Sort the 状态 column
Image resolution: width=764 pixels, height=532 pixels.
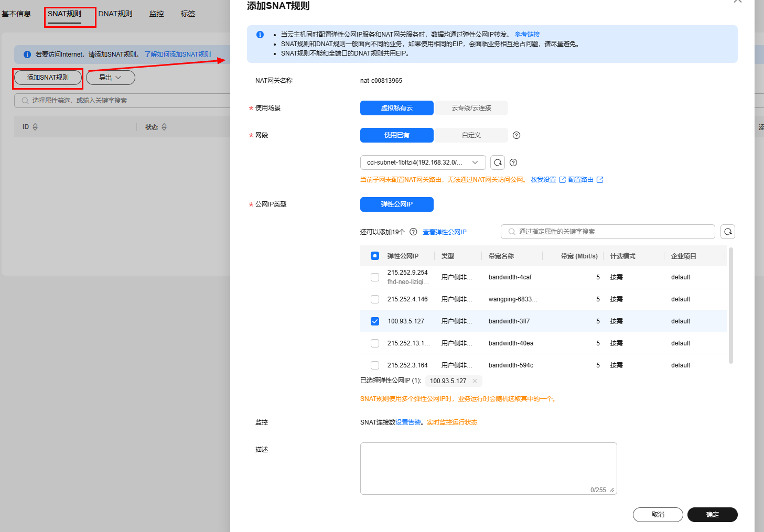pos(164,127)
